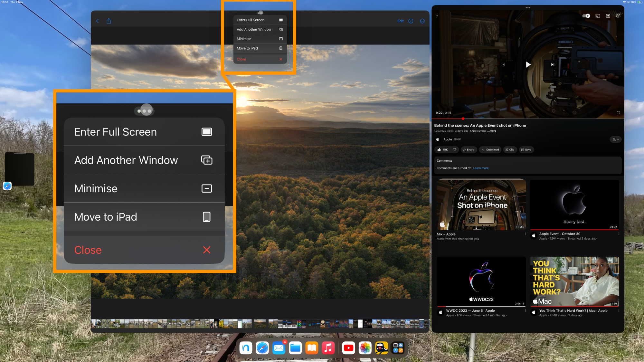Image resolution: width=644 pixels, height=362 pixels.
Task: Open the Books app in the dock
Action: point(312,348)
